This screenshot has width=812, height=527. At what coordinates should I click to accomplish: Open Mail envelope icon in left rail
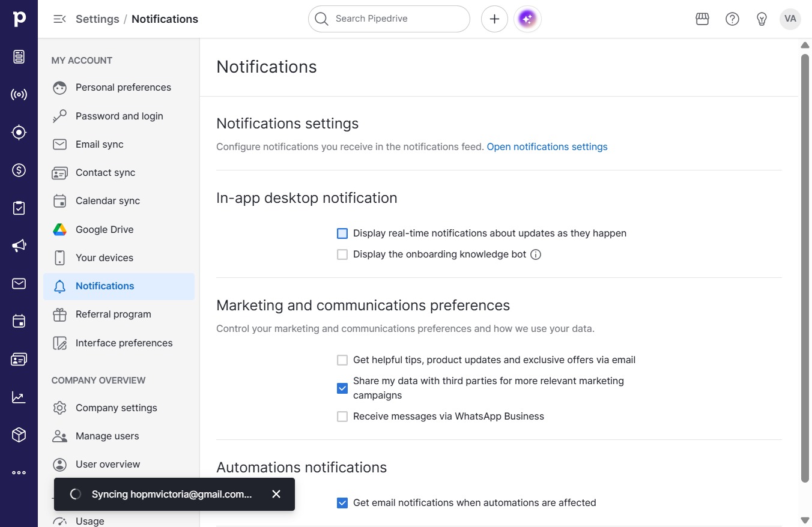[19, 283]
